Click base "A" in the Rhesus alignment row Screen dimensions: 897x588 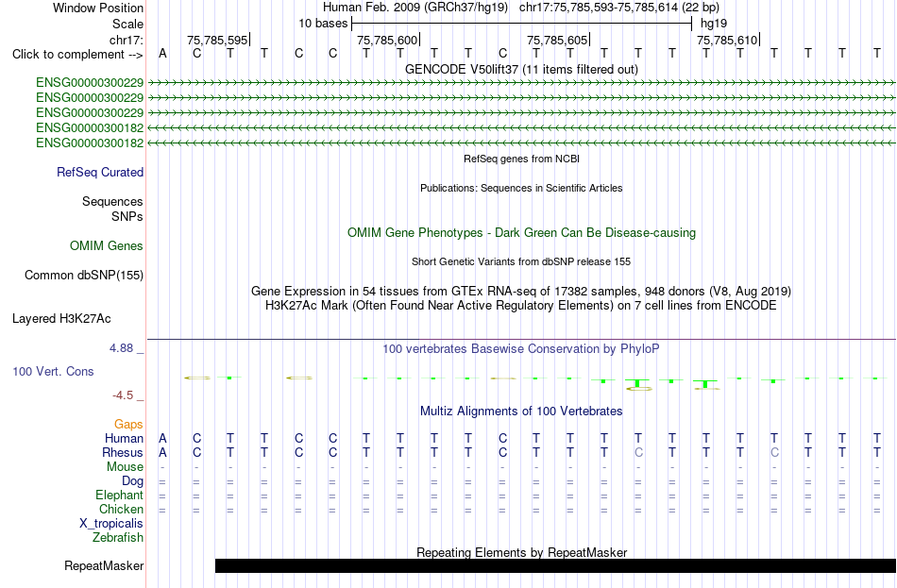(x=163, y=452)
